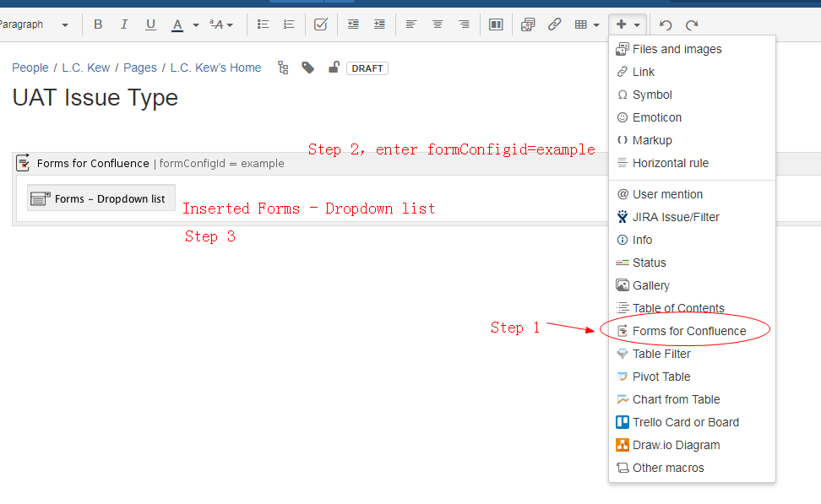
Task: Insert a Draw.io Diagram
Action: pos(692,445)
